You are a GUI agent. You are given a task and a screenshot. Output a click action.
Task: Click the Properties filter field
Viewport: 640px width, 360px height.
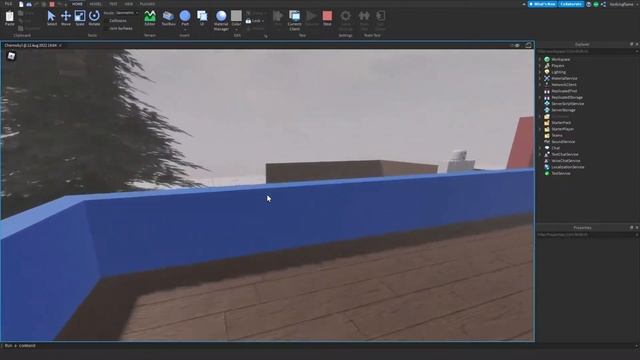tap(587, 235)
